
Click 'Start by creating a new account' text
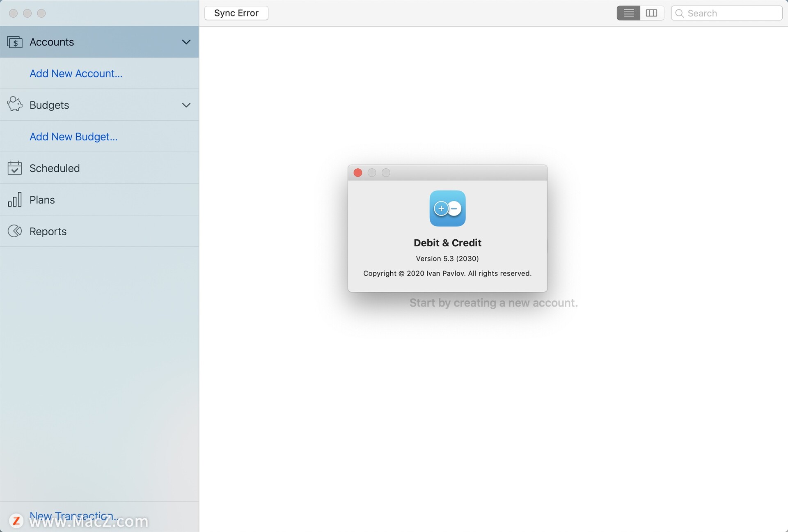click(493, 303)
